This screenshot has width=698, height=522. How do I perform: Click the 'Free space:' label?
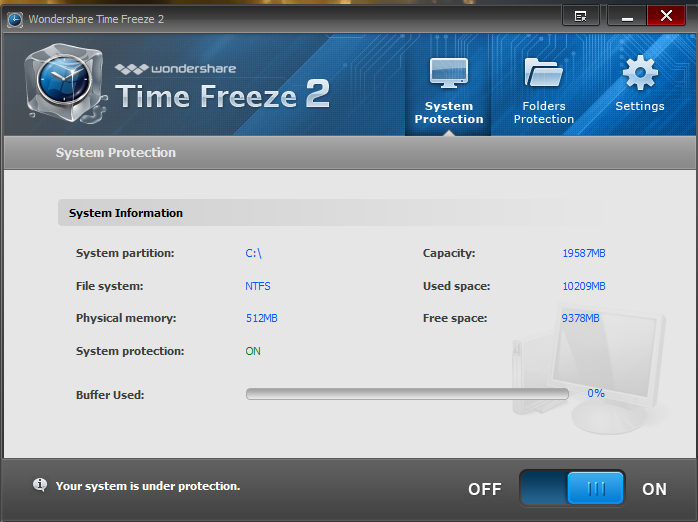(455, 318)
